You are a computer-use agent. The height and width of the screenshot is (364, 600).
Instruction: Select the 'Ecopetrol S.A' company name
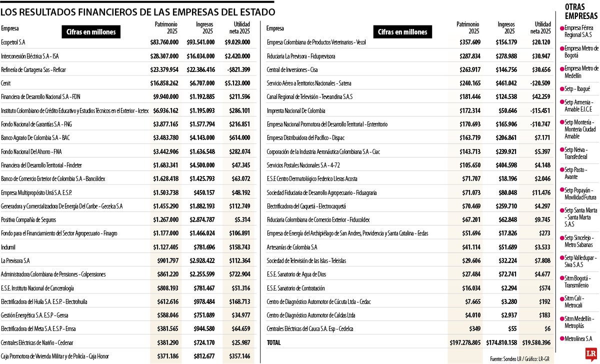(x=13, y=42)
